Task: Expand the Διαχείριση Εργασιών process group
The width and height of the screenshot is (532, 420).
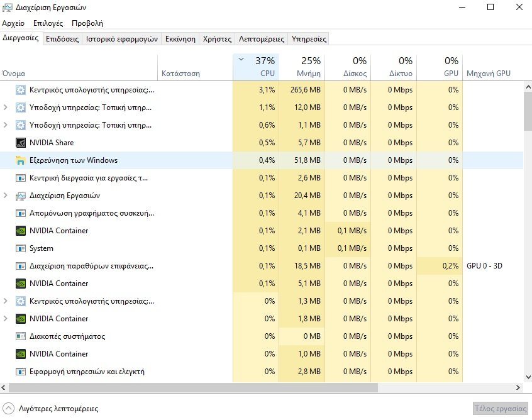Action: point(6,196)
